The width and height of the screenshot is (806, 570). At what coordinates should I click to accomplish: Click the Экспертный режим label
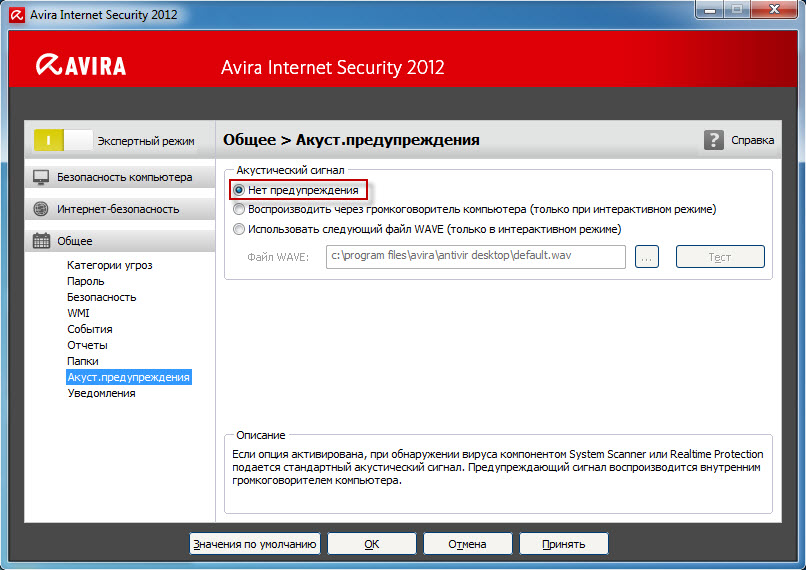click(146, 141)
